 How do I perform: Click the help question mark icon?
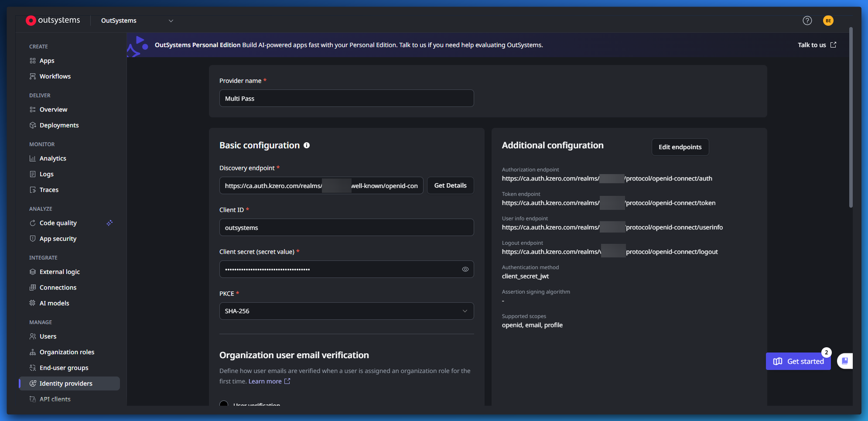[807, 21]
